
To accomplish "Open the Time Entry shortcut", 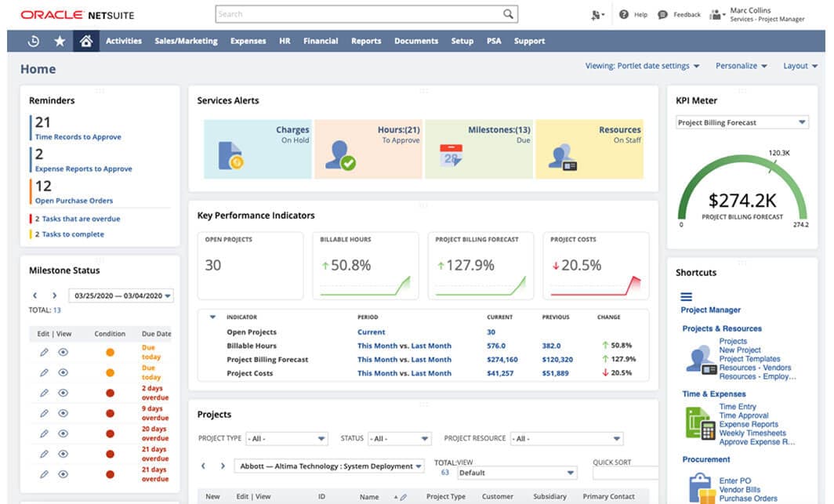I will click(x=738, y=407).
